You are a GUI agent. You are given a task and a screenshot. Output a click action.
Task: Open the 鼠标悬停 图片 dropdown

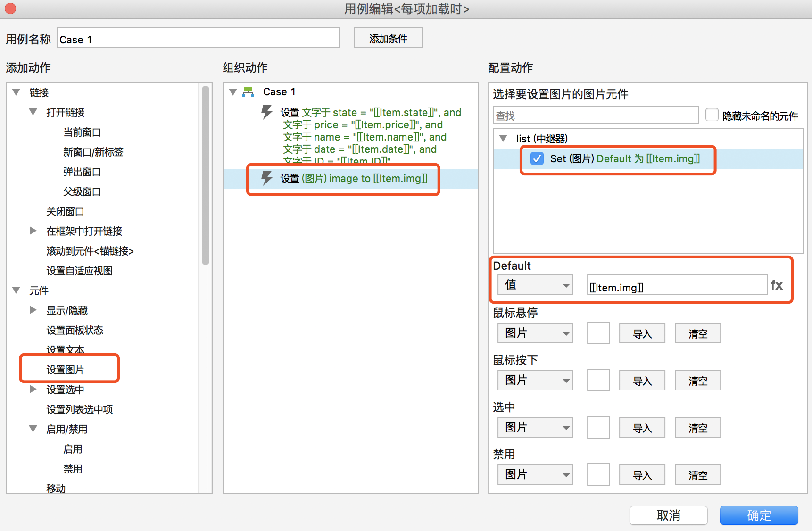(535, 333)
